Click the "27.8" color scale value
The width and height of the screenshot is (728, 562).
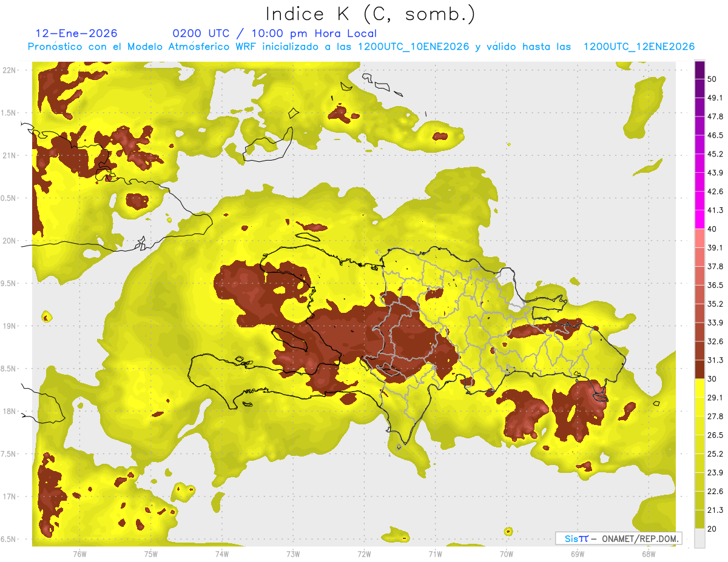[x=715, y=416]
